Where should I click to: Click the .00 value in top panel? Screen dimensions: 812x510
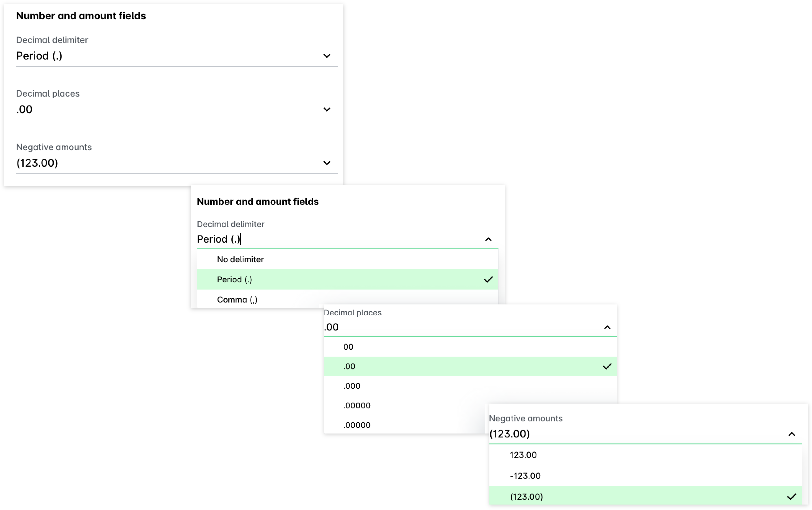[24, 110]
